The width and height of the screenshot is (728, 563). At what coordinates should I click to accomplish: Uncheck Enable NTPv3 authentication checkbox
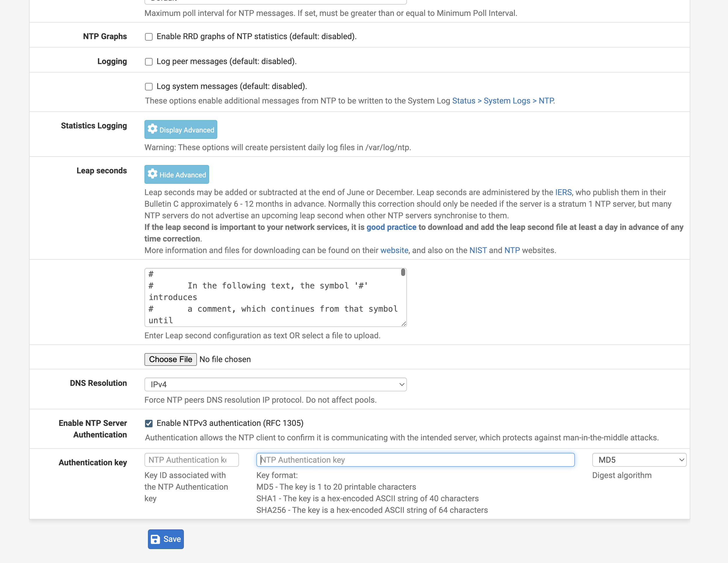coord(149,424)
